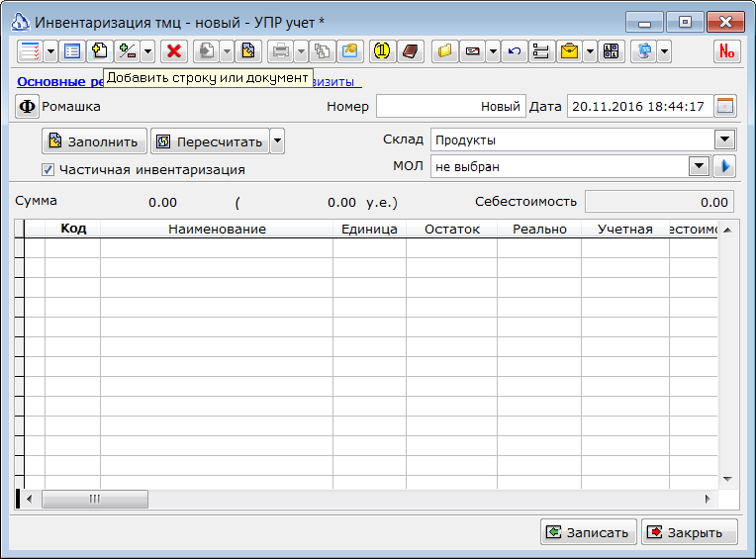Maximize the Инвентаризация тмц window
Viewport: 756px width, 559px height.
point(685,22)
